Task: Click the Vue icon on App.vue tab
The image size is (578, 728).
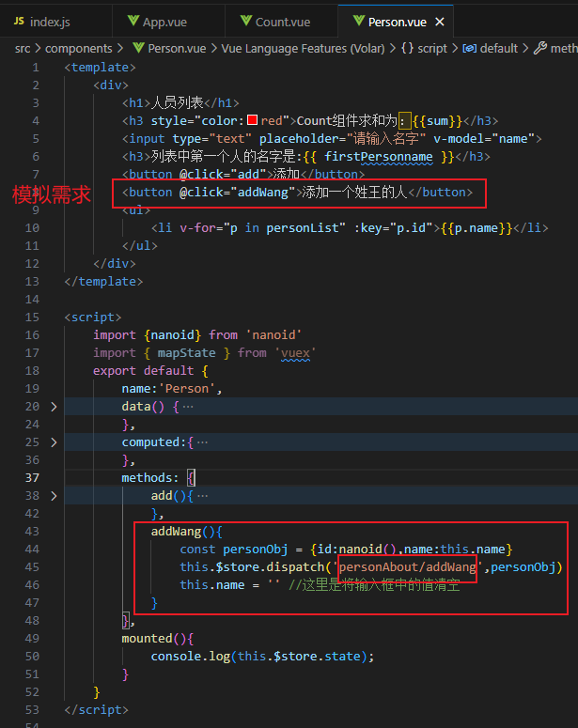Action: click(133, 21)
